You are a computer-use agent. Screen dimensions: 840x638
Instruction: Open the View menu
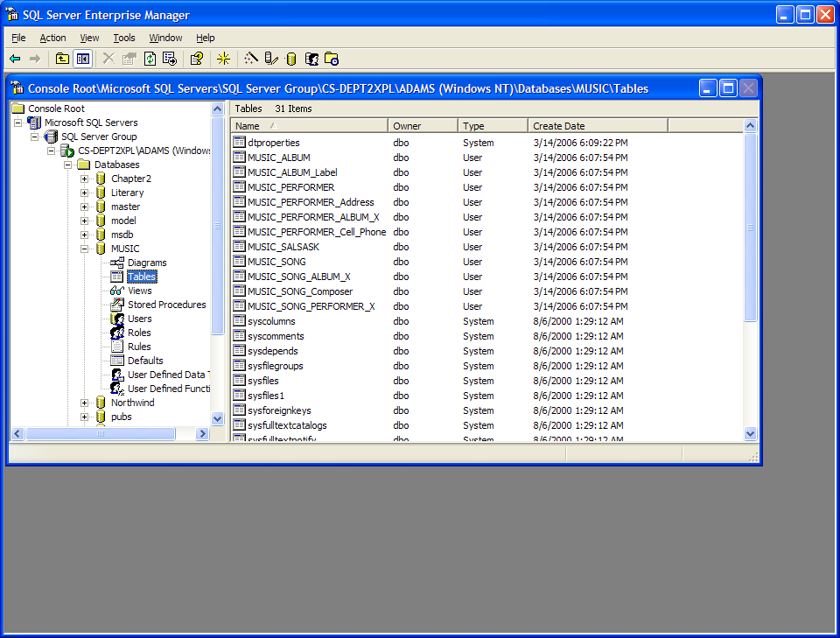pos(89,38)
